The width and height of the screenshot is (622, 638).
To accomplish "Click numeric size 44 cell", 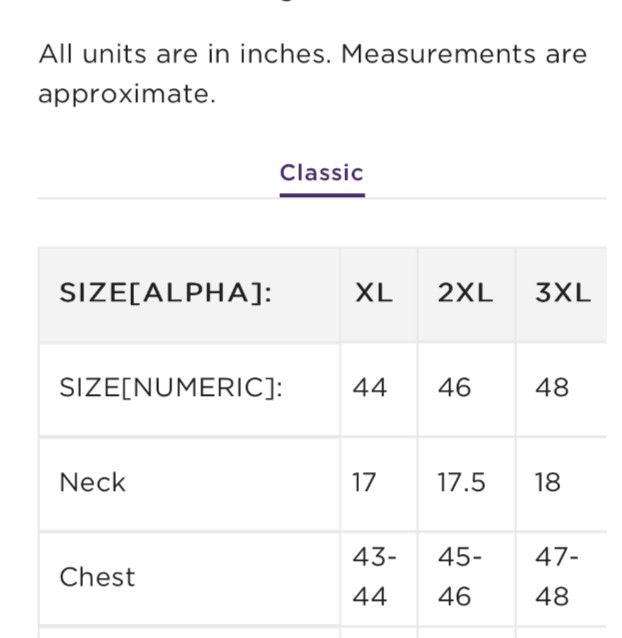I will 369,387.
